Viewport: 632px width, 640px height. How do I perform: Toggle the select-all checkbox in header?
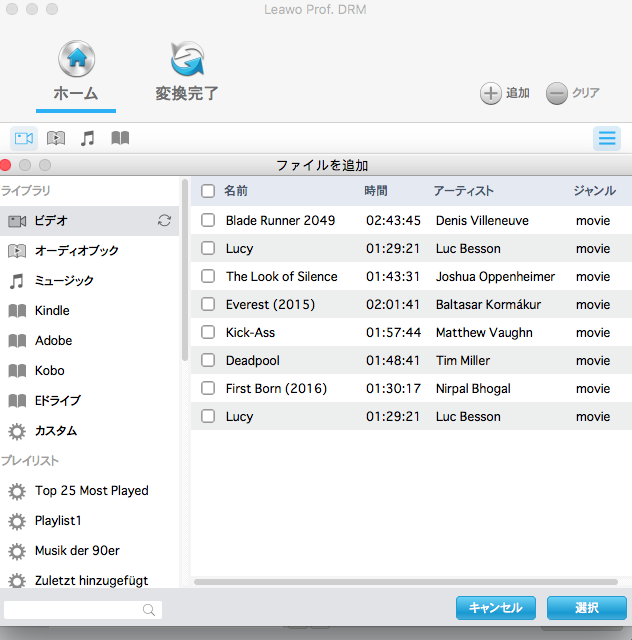click(x=208, y=191)
